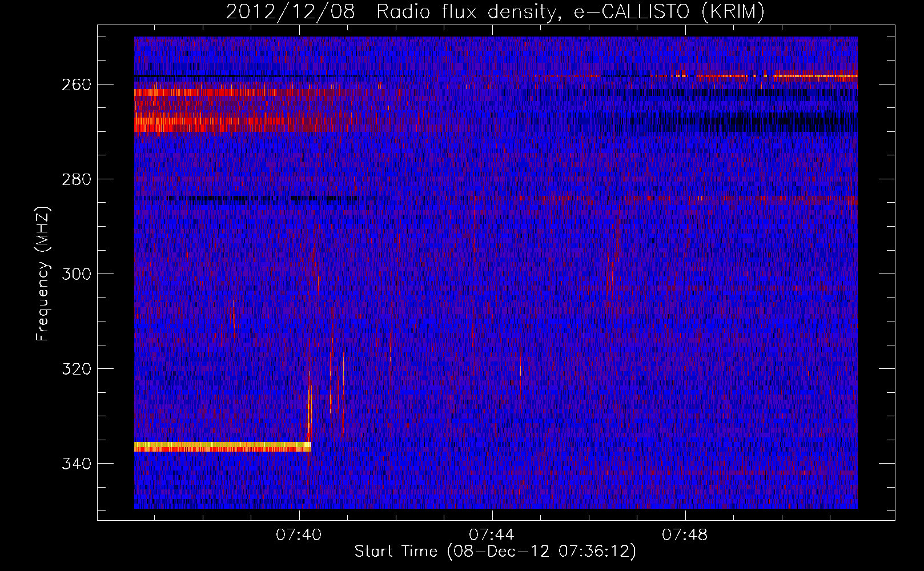The image size is (924, 571).
Task: Click the plot title '2012/12/08 Radio flux density'
Action: pos(495,12)
